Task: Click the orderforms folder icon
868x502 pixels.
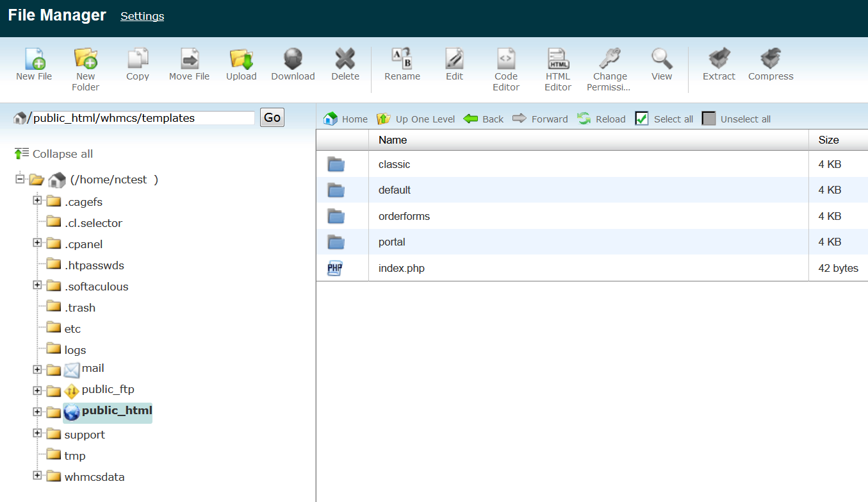Action: [x=336, y=217]
